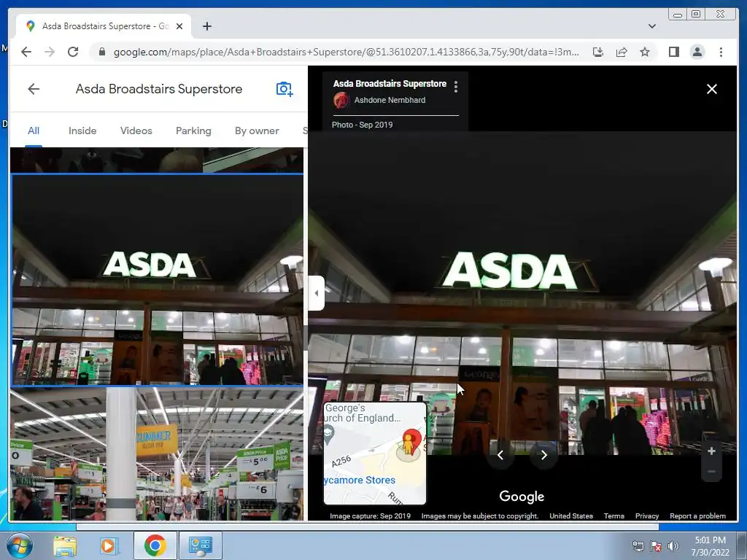Image resolution: width=747 pixels, height=560 pixels.
Task: Switch to the By owner tab
Action: click(257, 131)
